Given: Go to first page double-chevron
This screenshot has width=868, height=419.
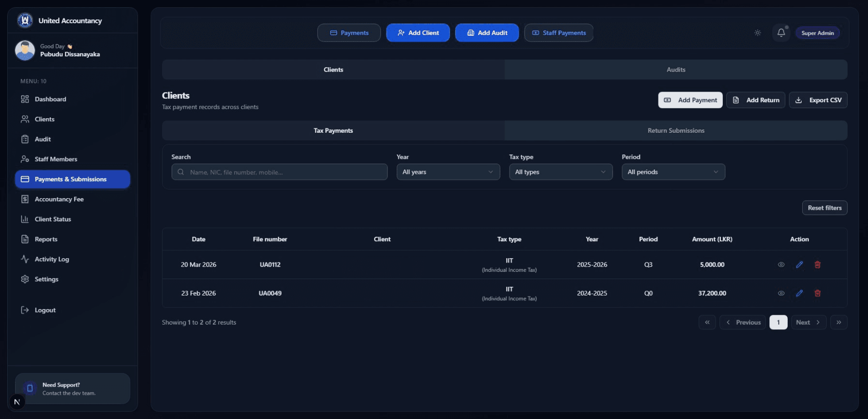Looking at the screenshot, I should [x=707, y=322].
